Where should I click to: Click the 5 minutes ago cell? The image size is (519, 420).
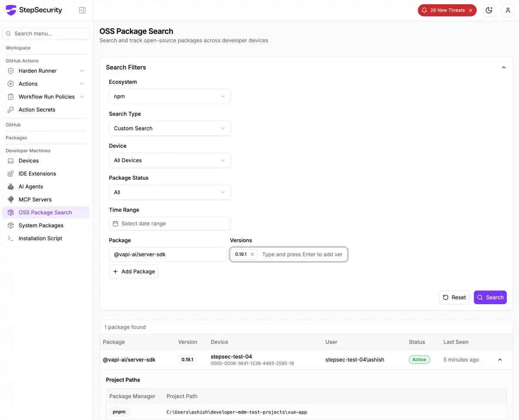[461, 360]
